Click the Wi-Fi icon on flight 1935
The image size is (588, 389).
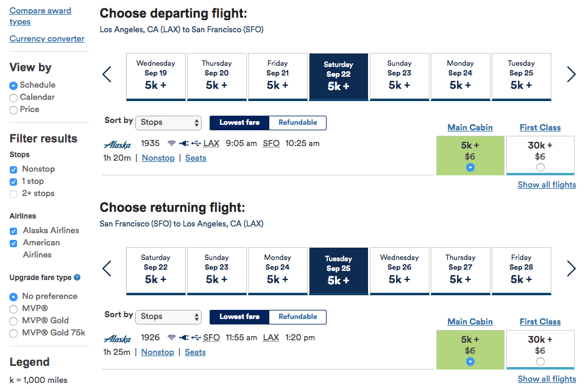tap(172, 144)
